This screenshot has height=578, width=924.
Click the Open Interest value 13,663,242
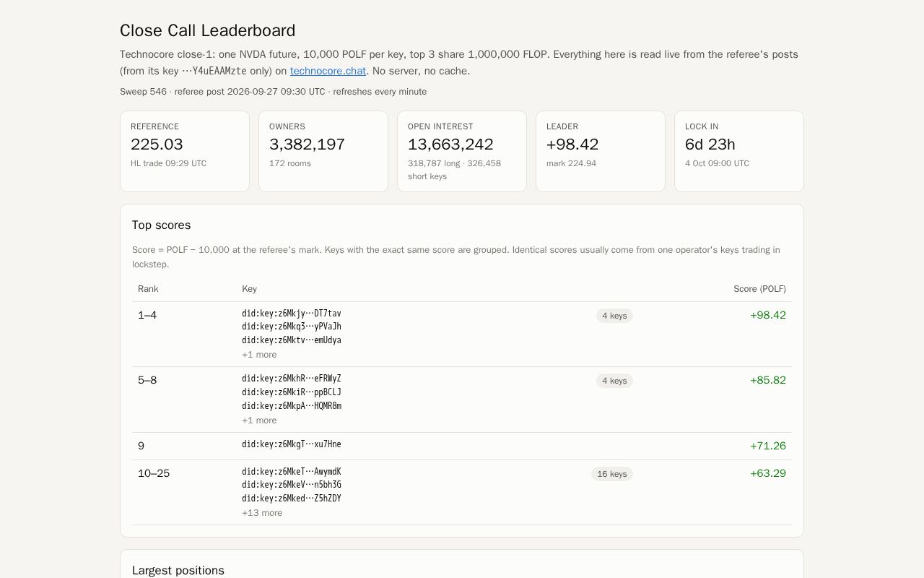coord(450,144)
